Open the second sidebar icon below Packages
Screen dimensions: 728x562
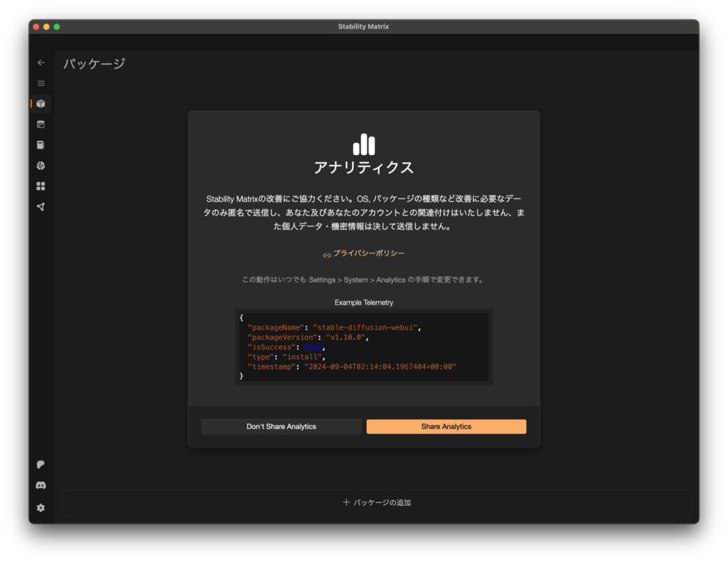tap(41, 124)
